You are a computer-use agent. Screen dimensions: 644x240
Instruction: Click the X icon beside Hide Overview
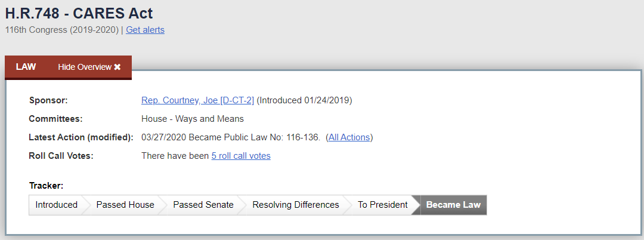pyautogui.click(x=117, y=67)
